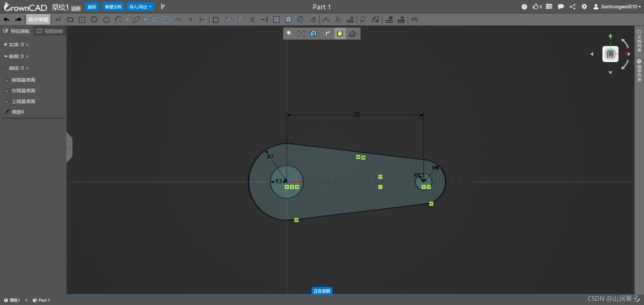Switch to the 特征面板 feature panel tab

[x=17, y=31]
